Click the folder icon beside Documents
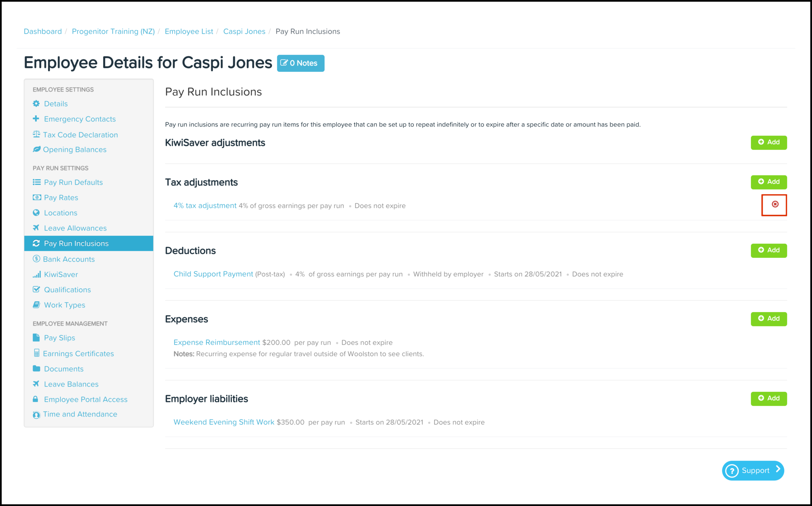The height and width of the screenshot is (506, 812). click(x=36, y=368)
